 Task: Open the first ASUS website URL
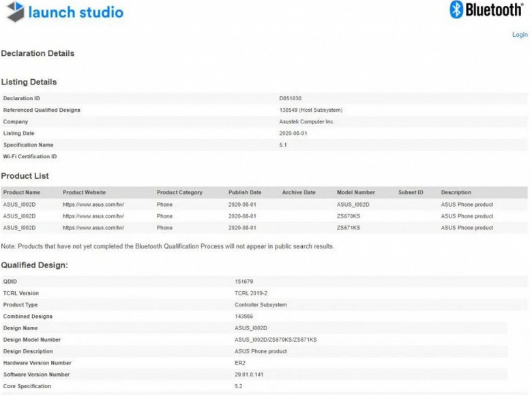click(x=93, y=205)
